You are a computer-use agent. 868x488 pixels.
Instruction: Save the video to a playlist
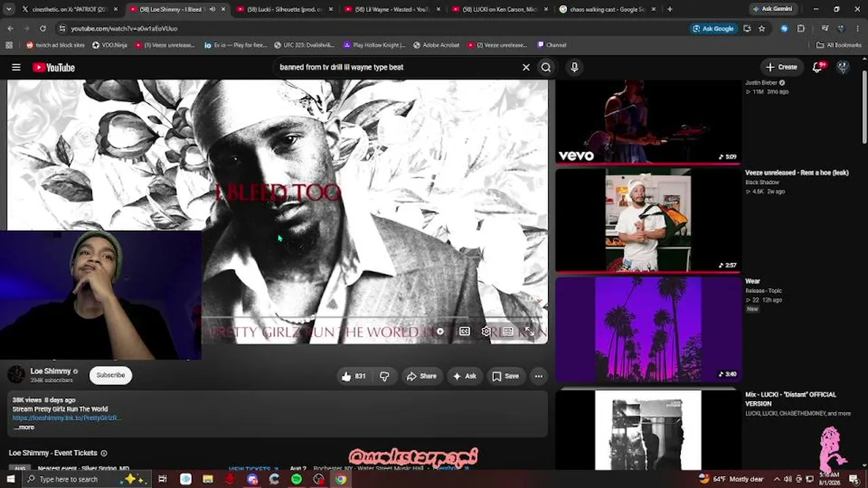coord(506,376)
